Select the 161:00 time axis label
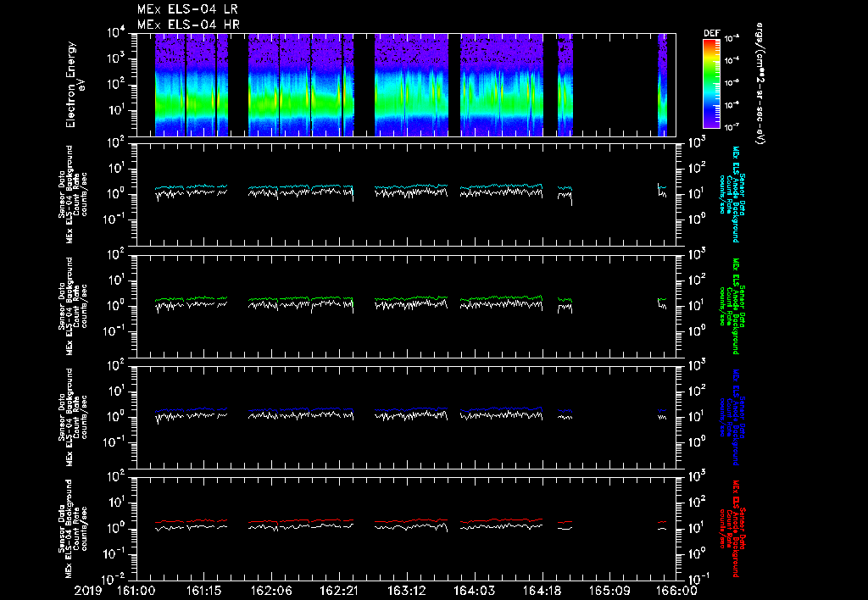This screenshot has height=600, width=868. click(x=136, y=591)
